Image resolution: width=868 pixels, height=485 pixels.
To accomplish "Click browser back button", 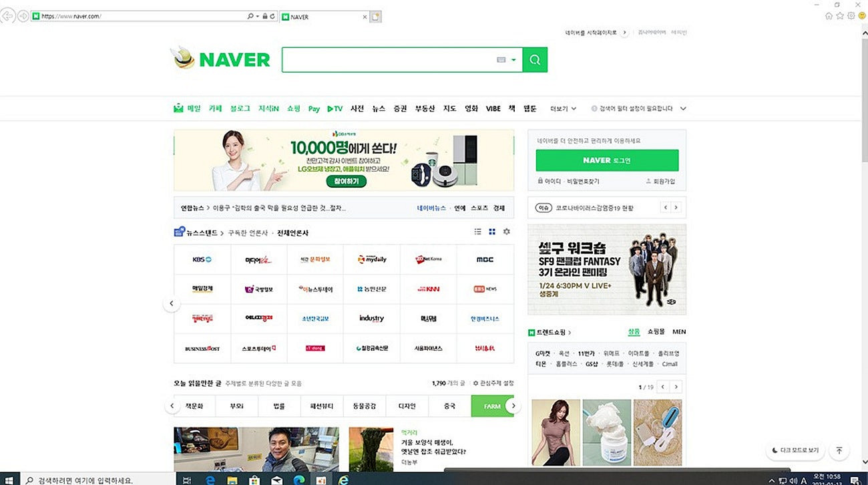I will pos(8,16).
